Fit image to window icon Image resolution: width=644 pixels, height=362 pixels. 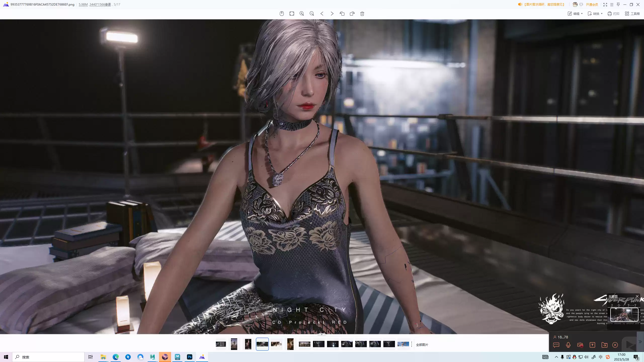[292, 14]
